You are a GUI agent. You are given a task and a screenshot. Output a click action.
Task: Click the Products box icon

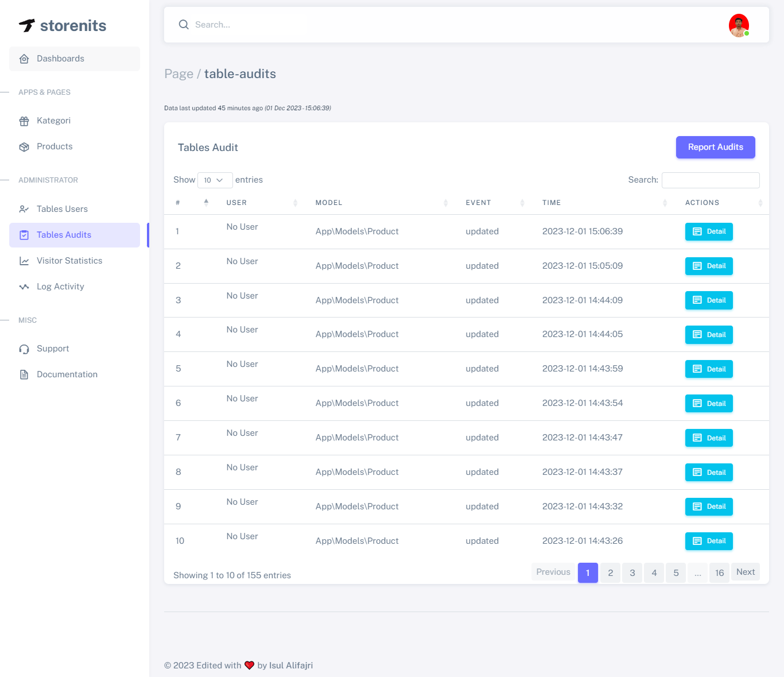pyautogui.click(x=24, y=147)
